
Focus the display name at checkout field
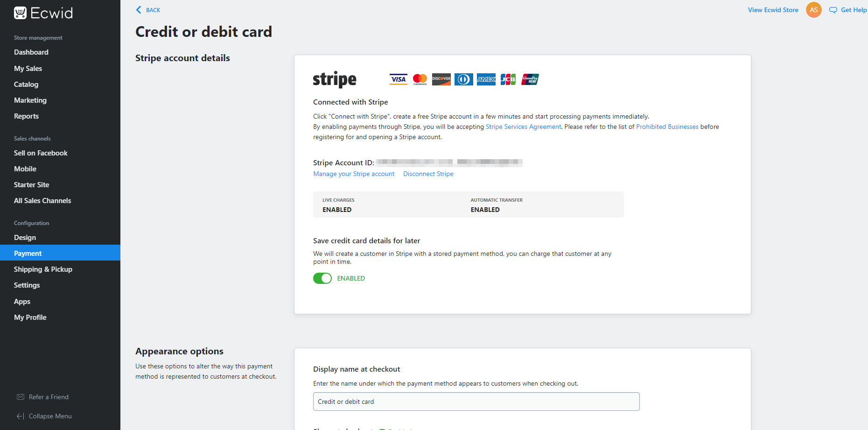point(476,402)
